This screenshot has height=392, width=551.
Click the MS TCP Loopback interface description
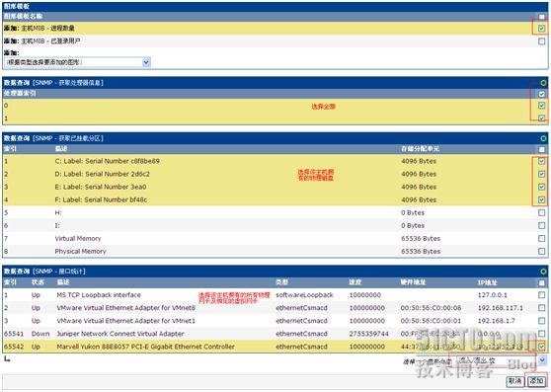[x=99, y=295]
